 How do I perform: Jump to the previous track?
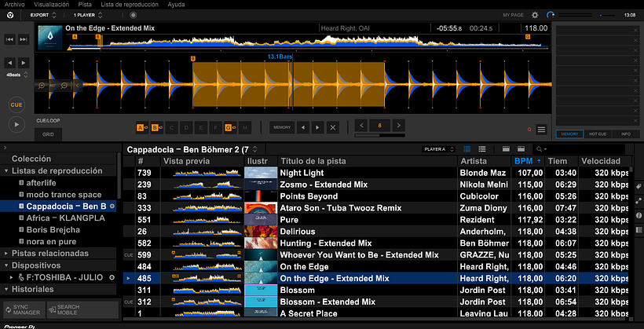10,39
